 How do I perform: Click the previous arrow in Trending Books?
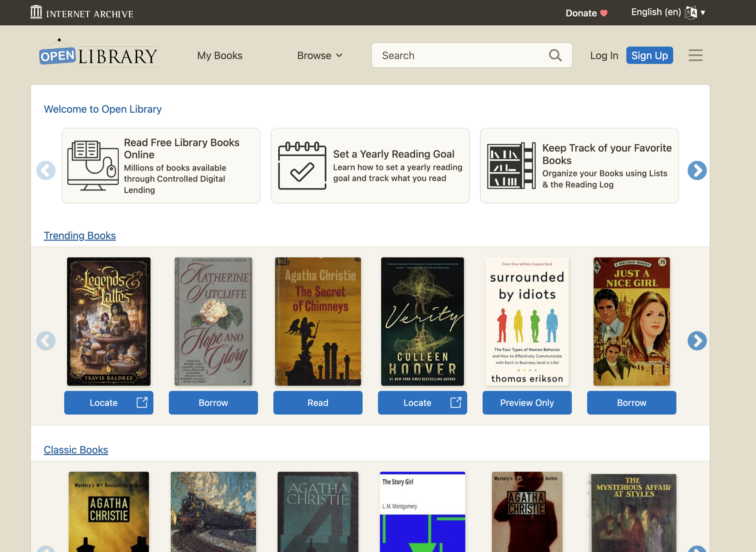click(x=46, y=341)
